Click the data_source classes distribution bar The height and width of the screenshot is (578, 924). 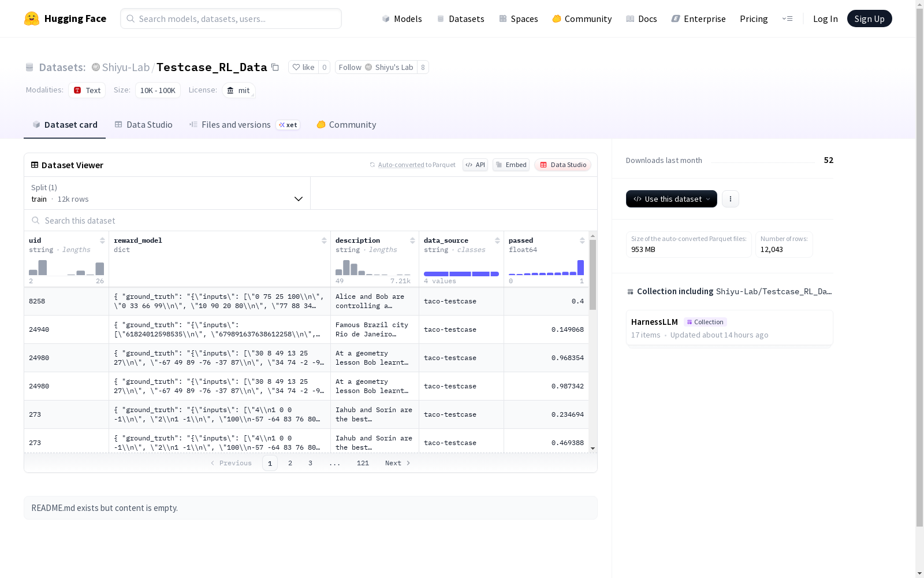coord(461,274)
